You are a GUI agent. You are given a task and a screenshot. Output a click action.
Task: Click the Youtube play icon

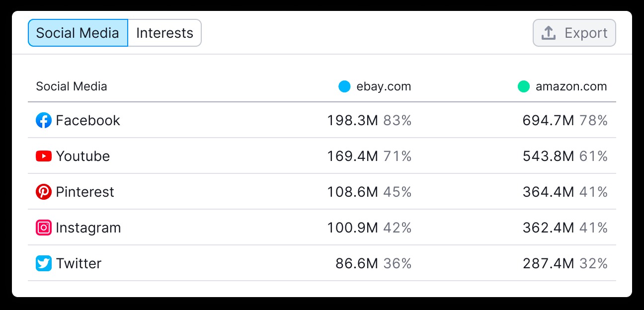(x=44, y=156)
